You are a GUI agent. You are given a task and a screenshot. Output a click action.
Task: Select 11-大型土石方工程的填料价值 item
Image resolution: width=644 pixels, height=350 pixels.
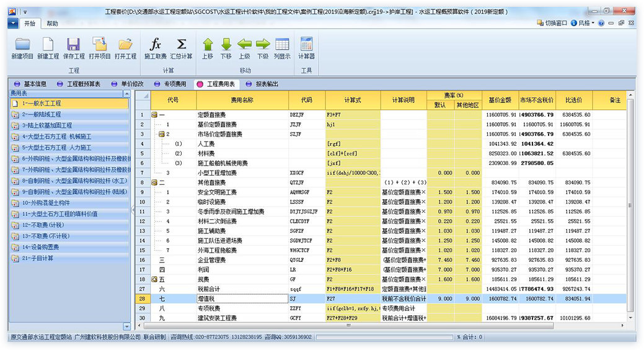pyautogui.click(x=69, y=214)
